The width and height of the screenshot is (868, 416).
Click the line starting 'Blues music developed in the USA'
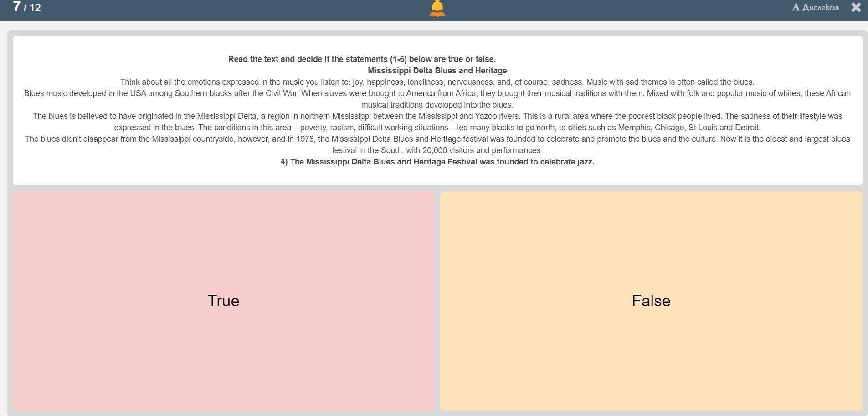[x=437, y=93]
